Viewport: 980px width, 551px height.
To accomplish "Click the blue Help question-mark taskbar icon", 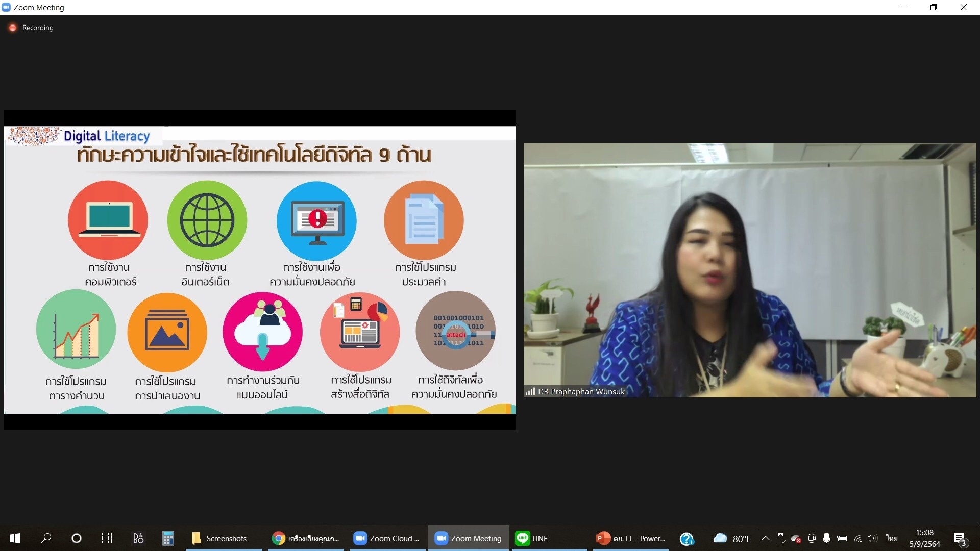I will click(x=688, y=538).
